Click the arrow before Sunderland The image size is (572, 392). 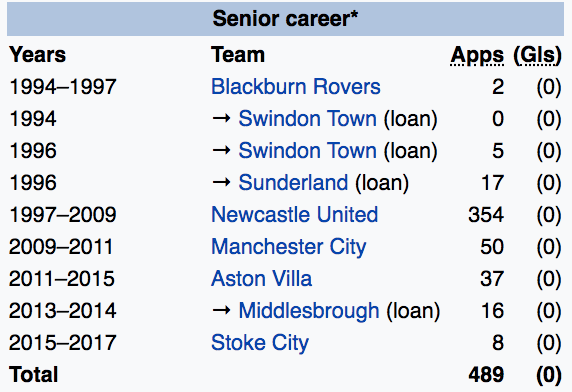pos(221,182)
